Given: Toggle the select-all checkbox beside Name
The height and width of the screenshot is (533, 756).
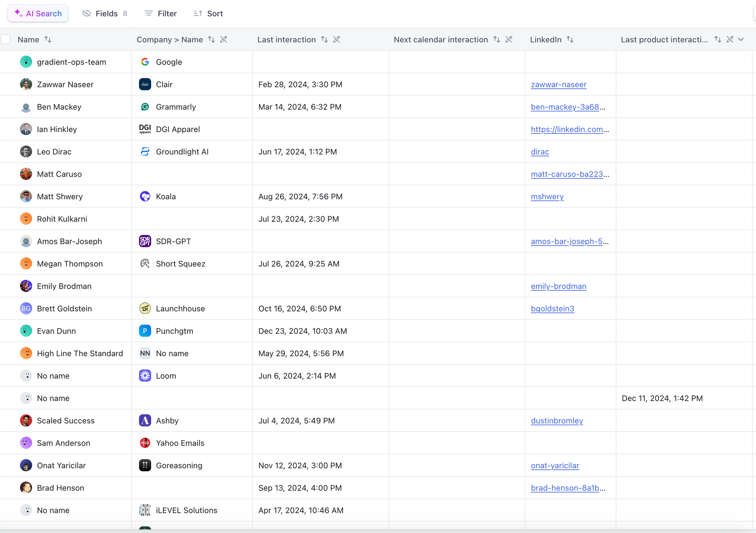Looking at the screenshot, I should 6,39.
